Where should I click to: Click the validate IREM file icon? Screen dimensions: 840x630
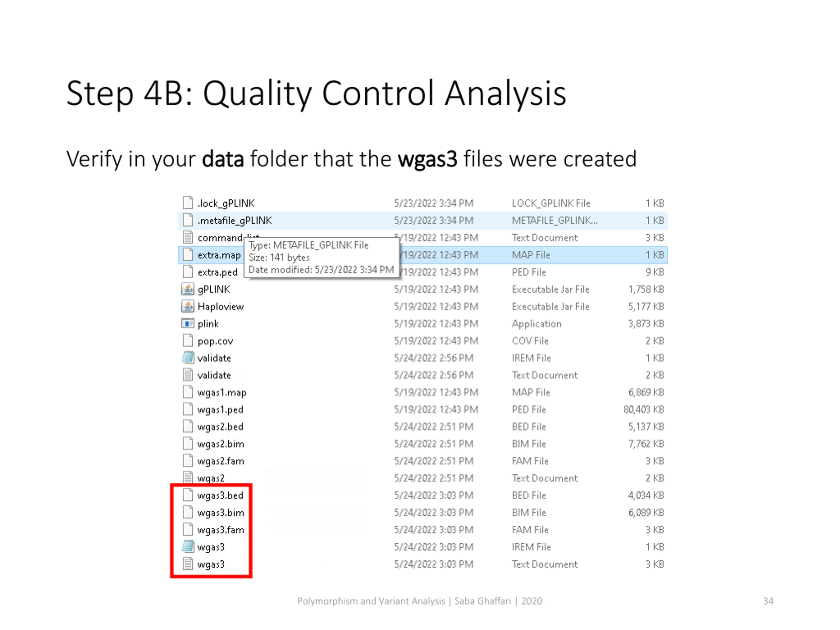pos(188,358)
